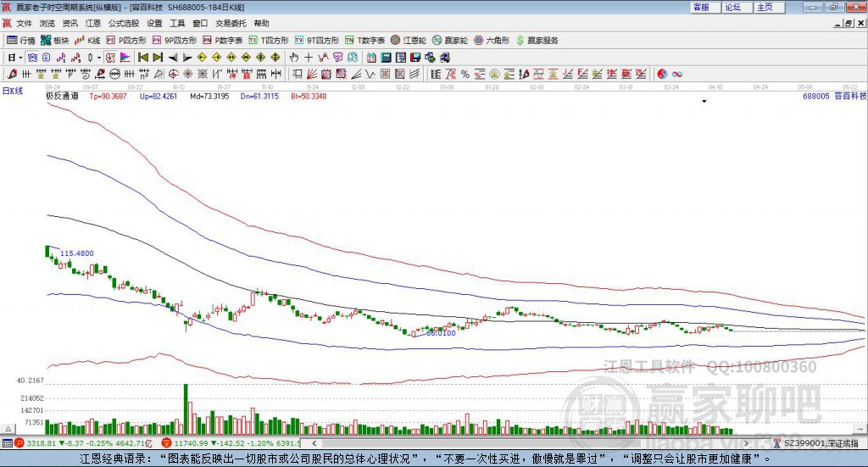The image size is (868, 467).
Task: Open the 板块 sector view
Action: click(x=54, y=41)
